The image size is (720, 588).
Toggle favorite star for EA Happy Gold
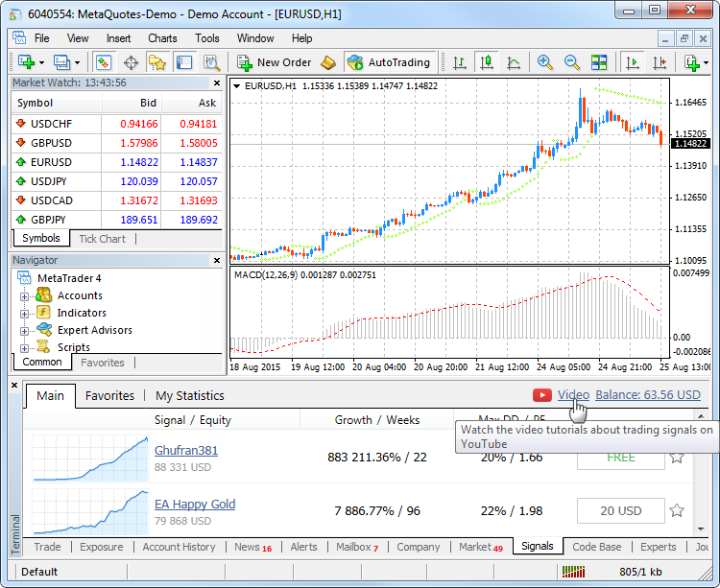tap(677, 510)
